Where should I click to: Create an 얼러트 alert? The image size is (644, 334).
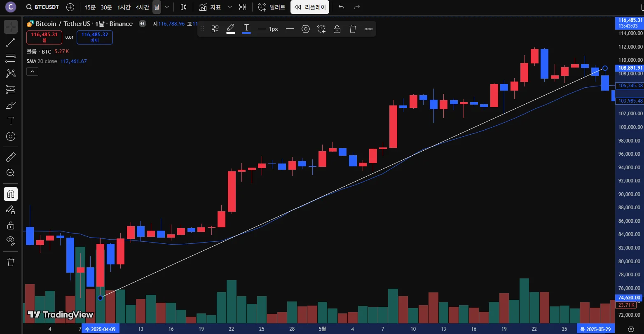[x=272, y=7]
